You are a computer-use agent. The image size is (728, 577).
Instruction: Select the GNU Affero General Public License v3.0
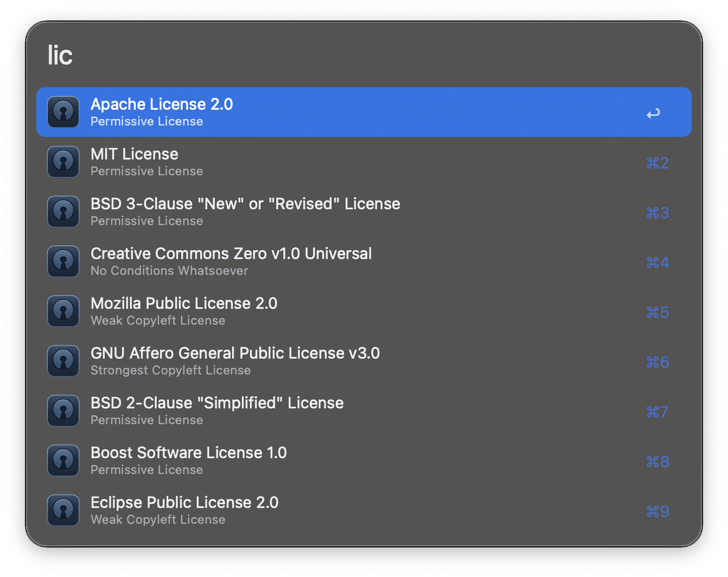[x=283, y=360]
